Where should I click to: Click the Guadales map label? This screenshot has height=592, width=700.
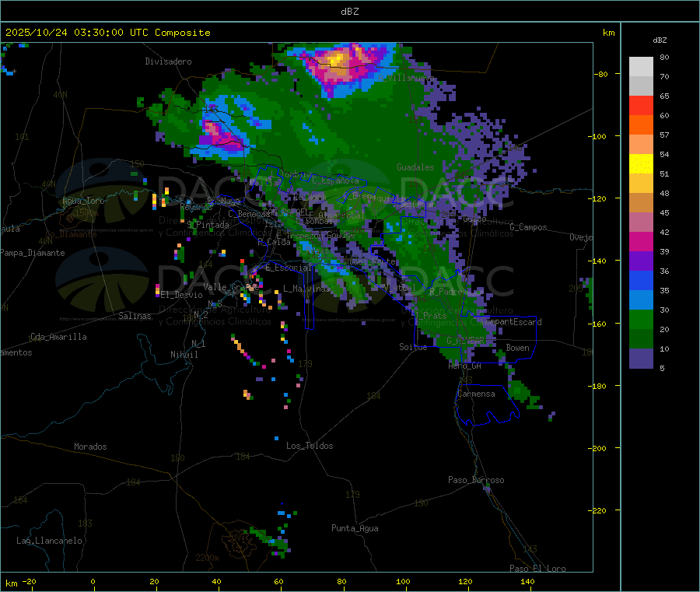(x=415, y=167)
